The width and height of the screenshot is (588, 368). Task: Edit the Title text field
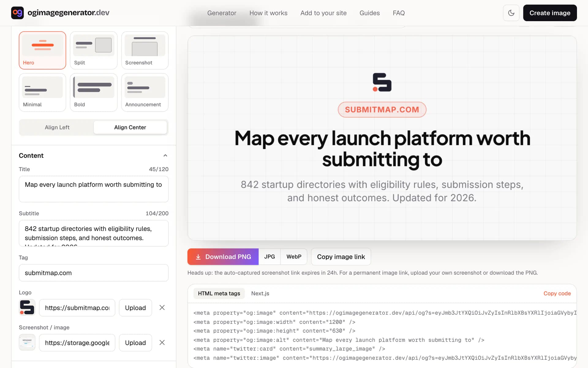(x=94, y=189)
